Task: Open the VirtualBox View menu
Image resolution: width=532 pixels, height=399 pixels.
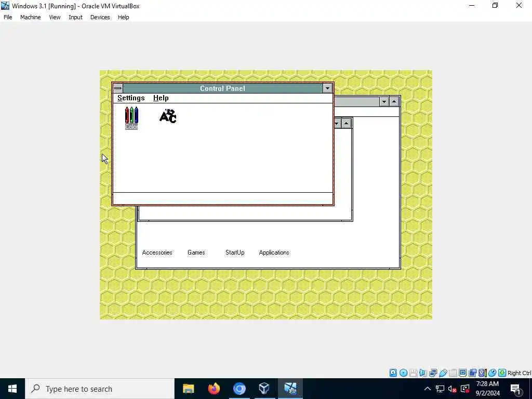Action: click(x=55, y=17)
